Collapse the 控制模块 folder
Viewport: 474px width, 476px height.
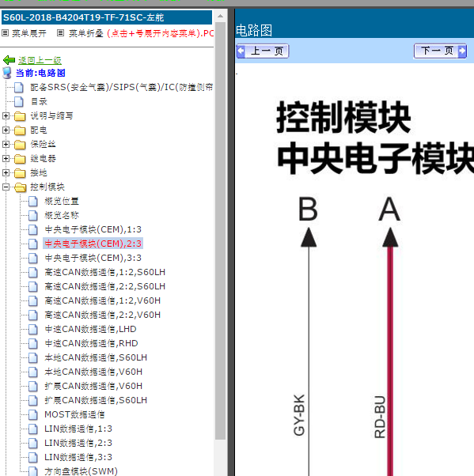click(6, 187)
